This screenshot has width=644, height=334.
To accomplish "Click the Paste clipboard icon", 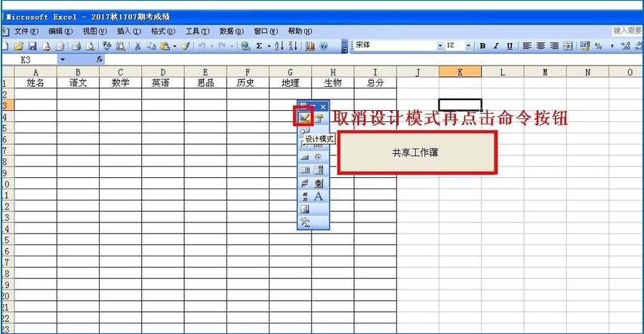I will click(165, 46).
